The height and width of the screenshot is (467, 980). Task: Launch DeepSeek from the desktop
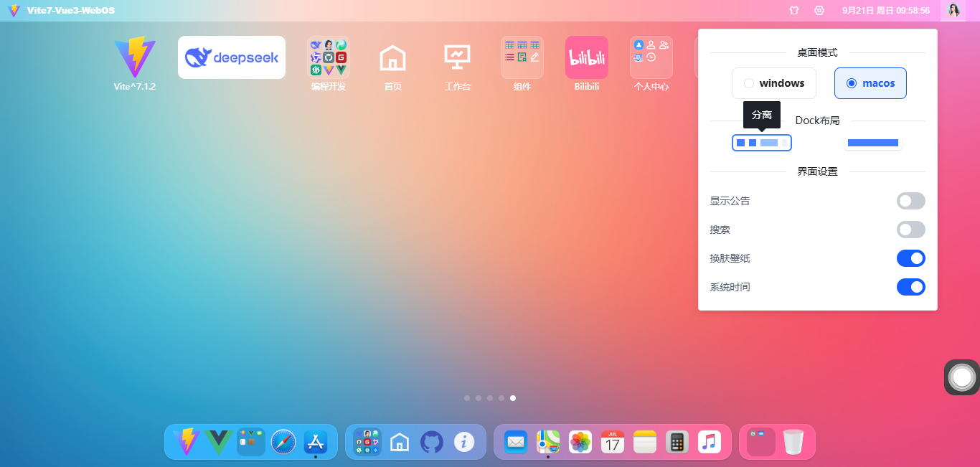coord(231,57)
